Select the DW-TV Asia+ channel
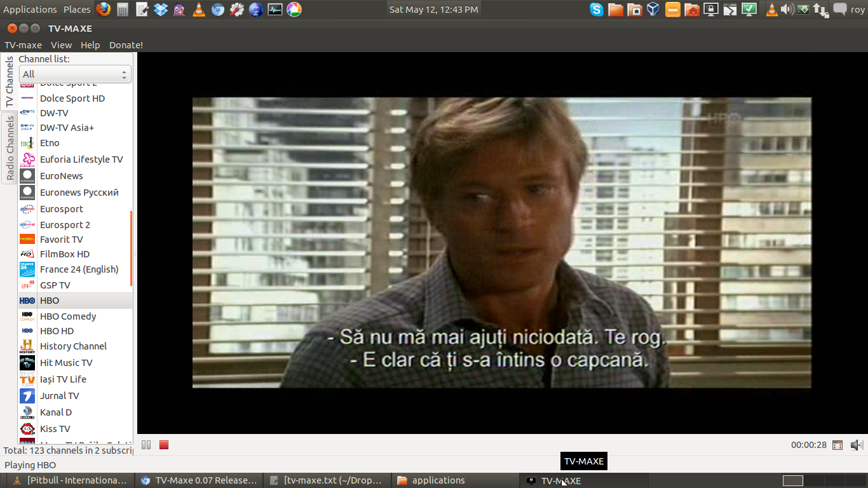The height and width of the screenshot is (488, 868). (x=75, y=128)
